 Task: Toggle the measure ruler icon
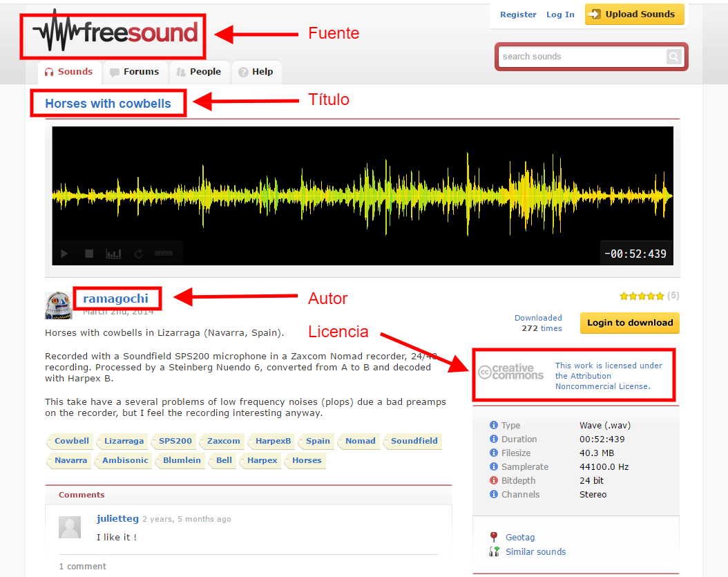(164, 254)
